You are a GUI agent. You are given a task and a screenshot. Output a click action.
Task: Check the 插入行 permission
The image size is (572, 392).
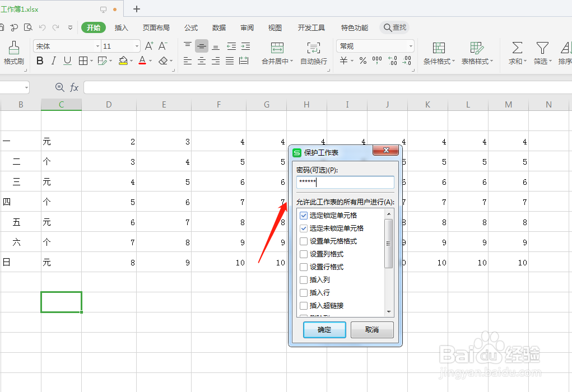click(303, 292)
